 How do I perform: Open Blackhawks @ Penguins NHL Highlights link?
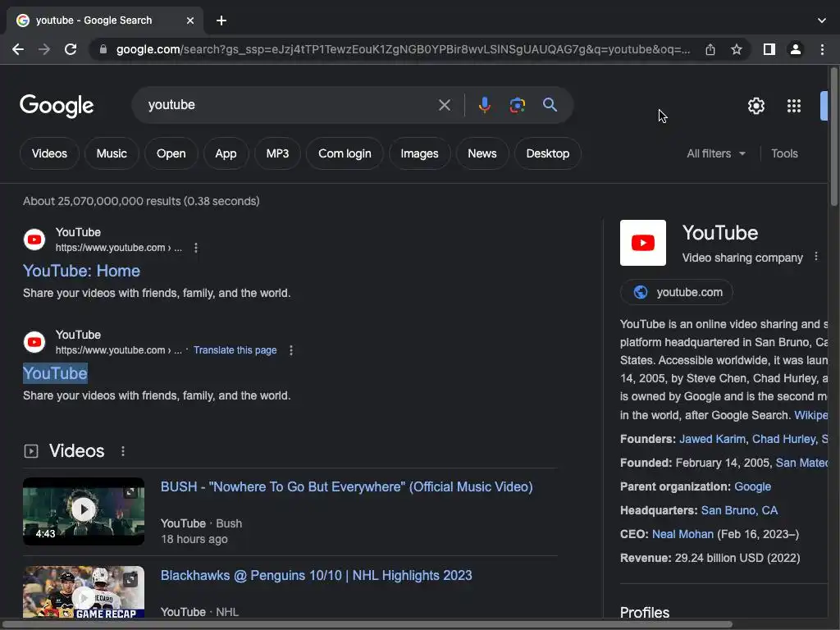(x=316, y=575)
